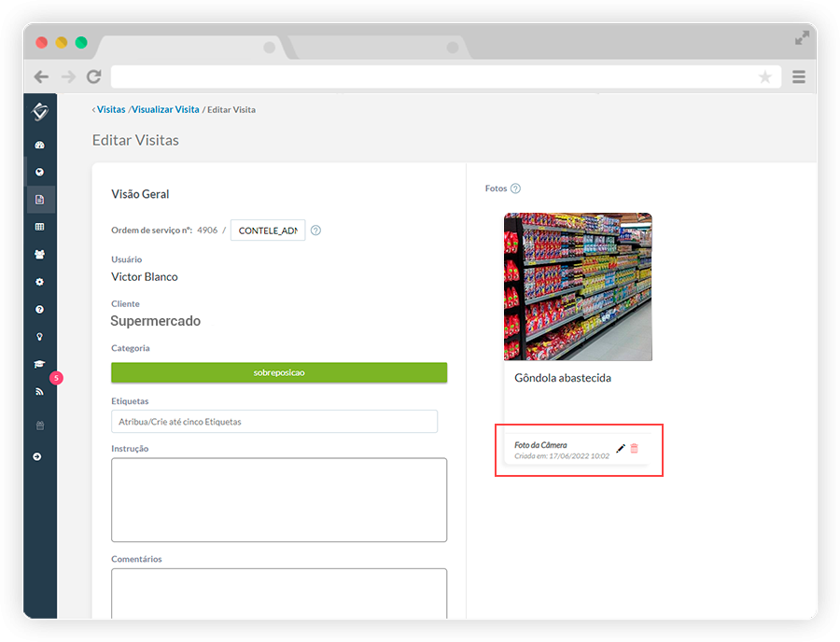Open the table grid icon in sidebar
840x642 pixels.
coord(39,227)
